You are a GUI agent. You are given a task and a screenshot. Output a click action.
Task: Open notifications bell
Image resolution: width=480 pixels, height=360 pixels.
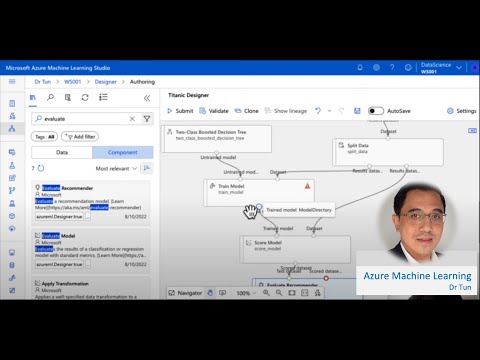click(x=360, y=67)
